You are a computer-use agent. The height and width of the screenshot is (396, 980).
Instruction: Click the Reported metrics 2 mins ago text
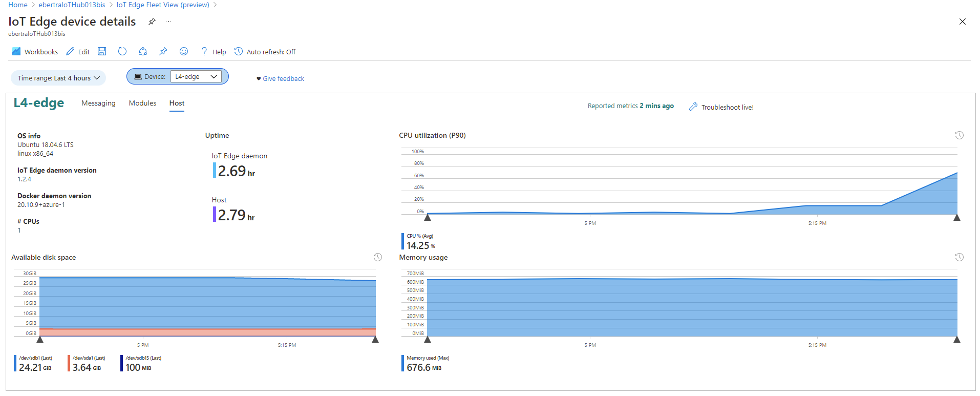coord(630,106)
